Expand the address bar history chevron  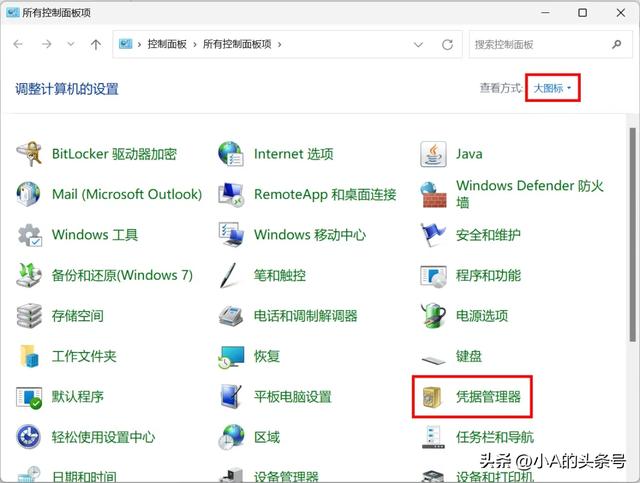point(418,44)
